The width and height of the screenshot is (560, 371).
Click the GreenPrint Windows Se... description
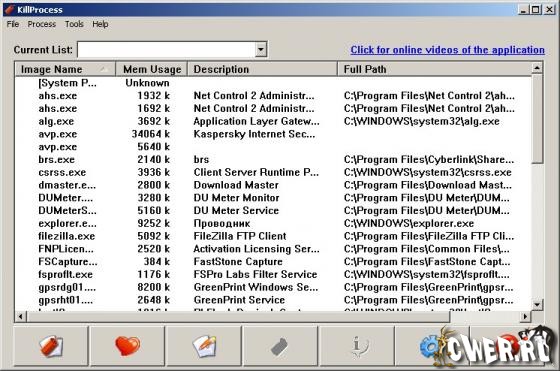(256, 287)
